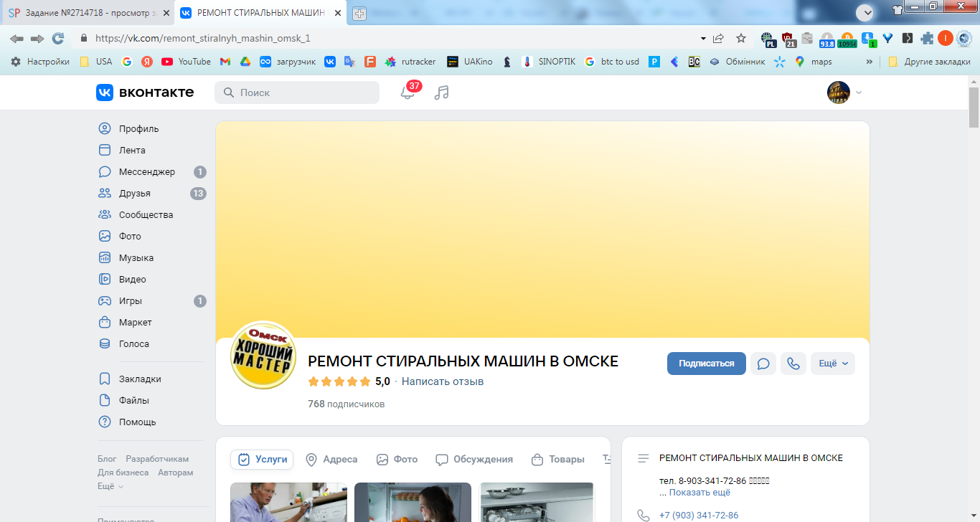
Task: Click the VKontakte logo
Action: tap(145, 92)
